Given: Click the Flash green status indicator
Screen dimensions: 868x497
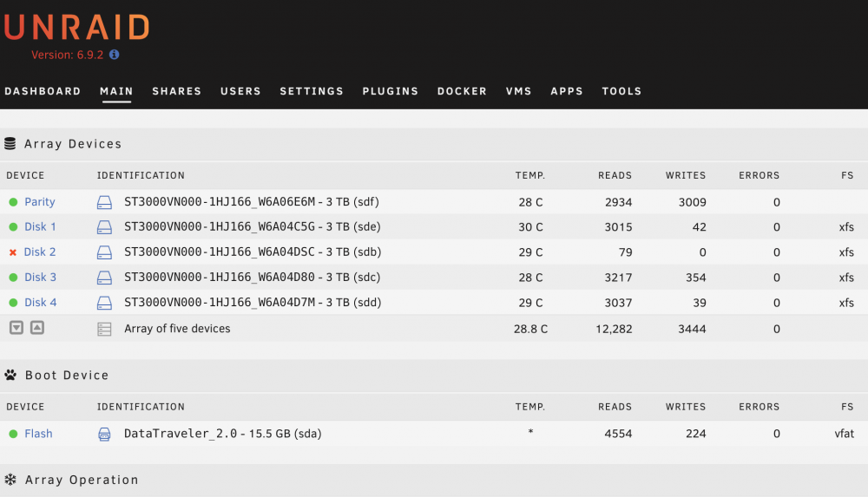Looking at the screenshot, I should click(x=13, y=434).
